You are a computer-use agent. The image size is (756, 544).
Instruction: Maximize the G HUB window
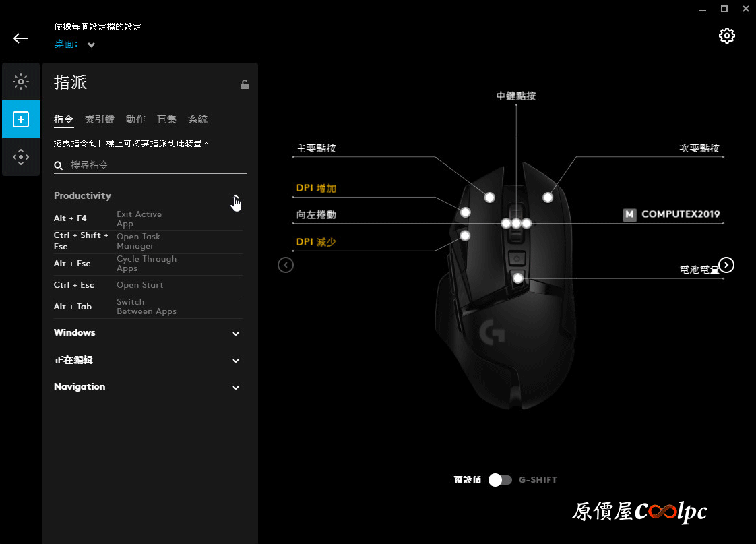724,9
